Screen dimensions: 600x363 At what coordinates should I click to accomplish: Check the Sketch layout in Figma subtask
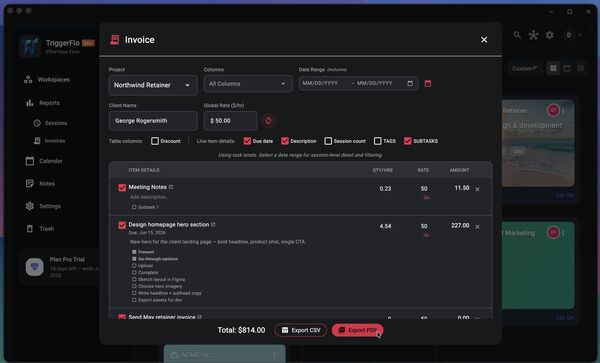click(134, 280)
